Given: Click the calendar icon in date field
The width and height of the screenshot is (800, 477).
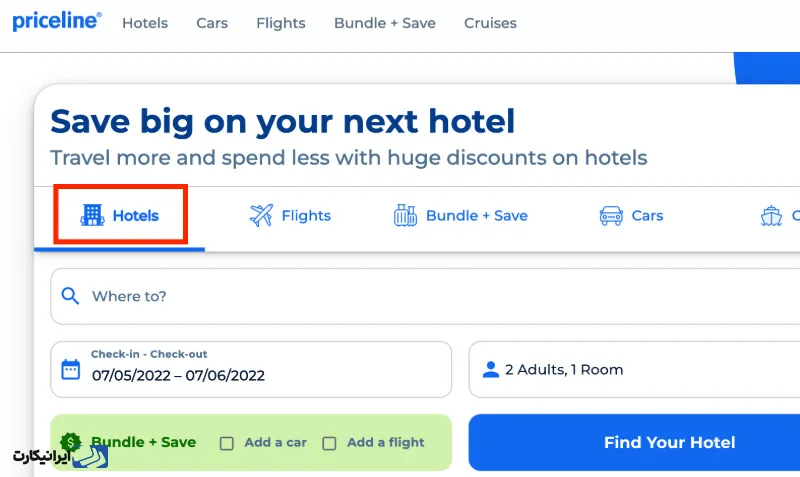Looking at the screenshot, I should (x=71, y=370).
